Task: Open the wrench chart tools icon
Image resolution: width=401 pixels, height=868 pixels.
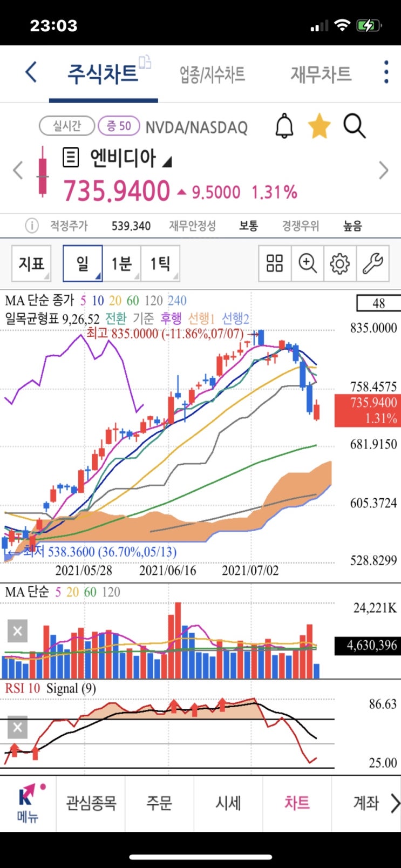Action: coord(372,263)
